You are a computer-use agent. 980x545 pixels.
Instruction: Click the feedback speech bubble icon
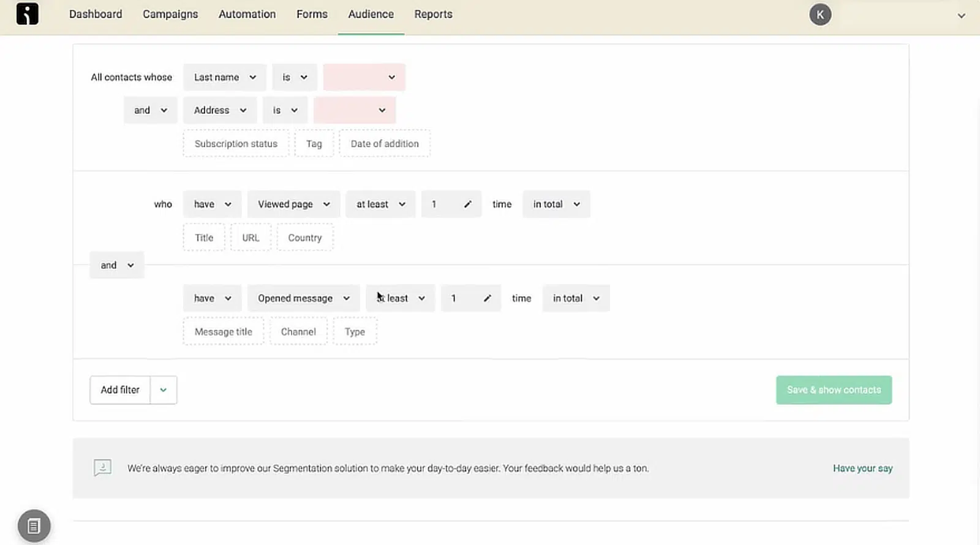(x=102, y=468)
